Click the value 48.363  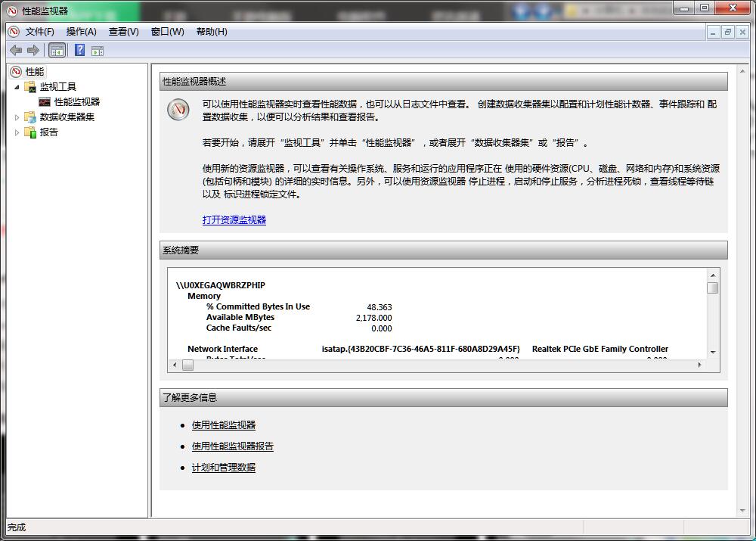(380, 307)
